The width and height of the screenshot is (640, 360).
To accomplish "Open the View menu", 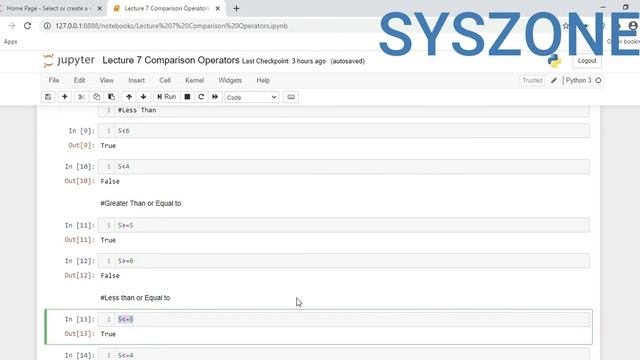I will [x=107, y=80].
